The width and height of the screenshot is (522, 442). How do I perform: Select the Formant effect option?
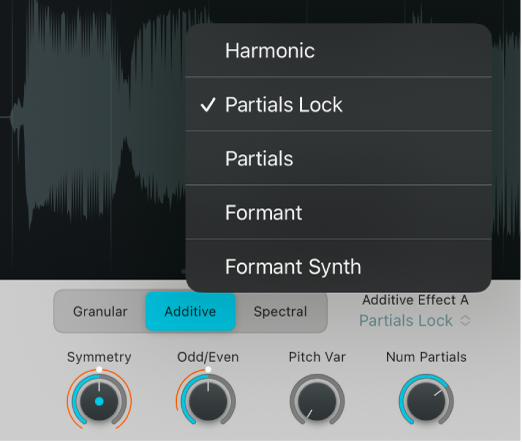coord(338,212)
